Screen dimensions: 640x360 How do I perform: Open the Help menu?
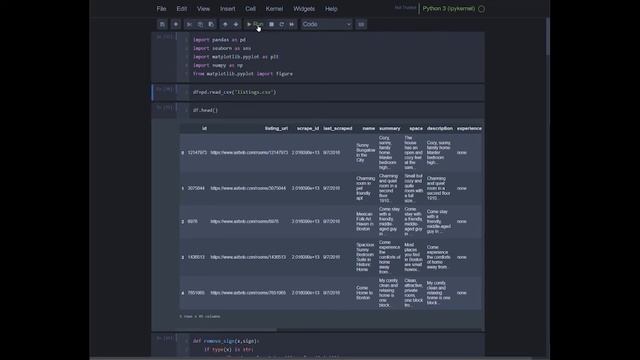point(331,9)
